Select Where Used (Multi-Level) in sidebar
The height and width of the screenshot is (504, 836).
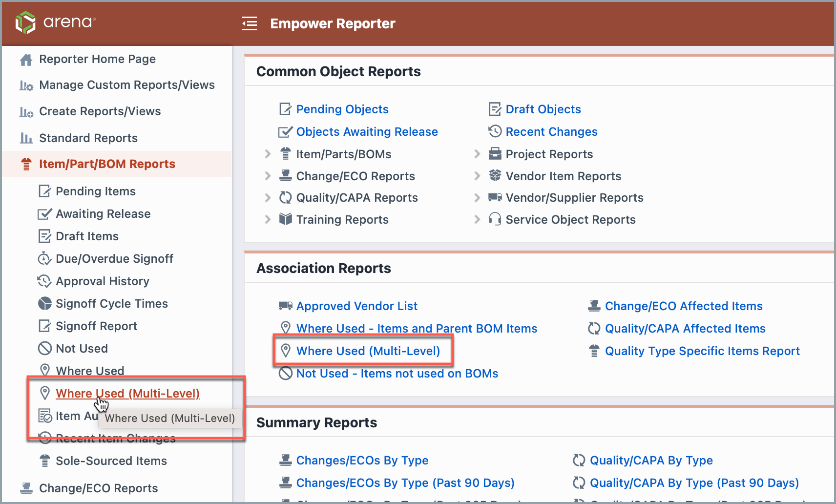click(127, 393)
